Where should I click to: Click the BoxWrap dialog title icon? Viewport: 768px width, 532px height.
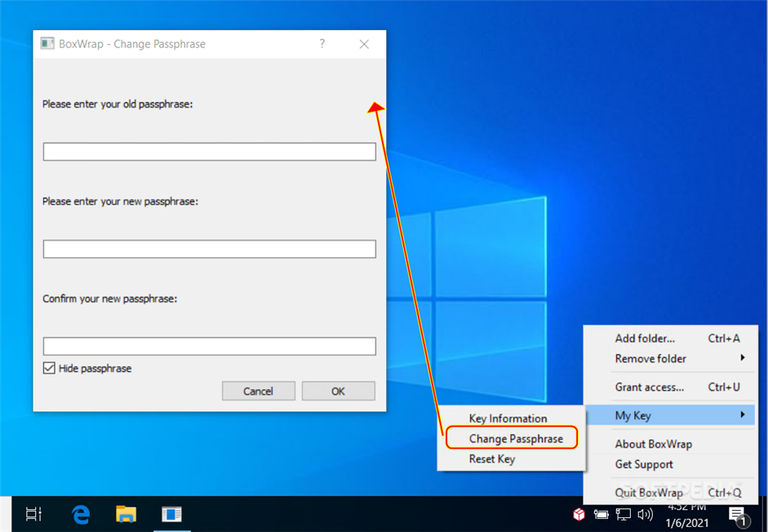[47, 43]
